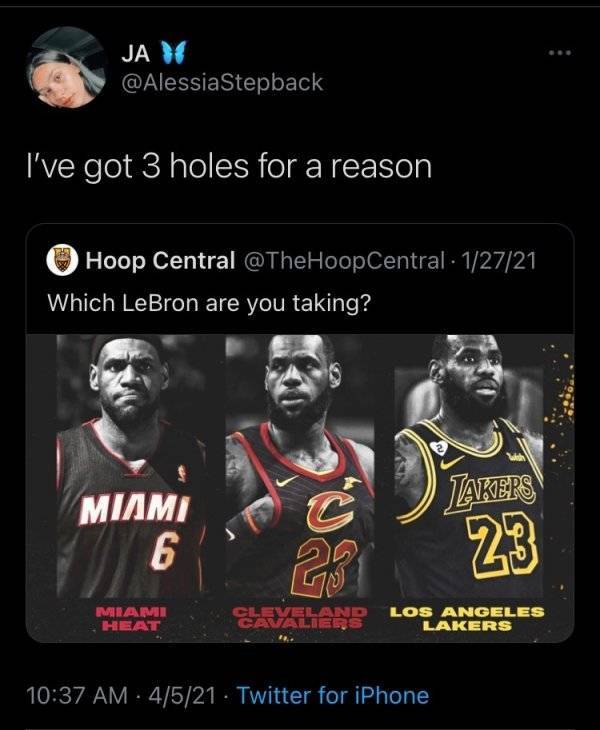The height and width of the screenshot is (730, 600).
Task: Open the @AlessiaStepback handle
Action: pos(222,82)
